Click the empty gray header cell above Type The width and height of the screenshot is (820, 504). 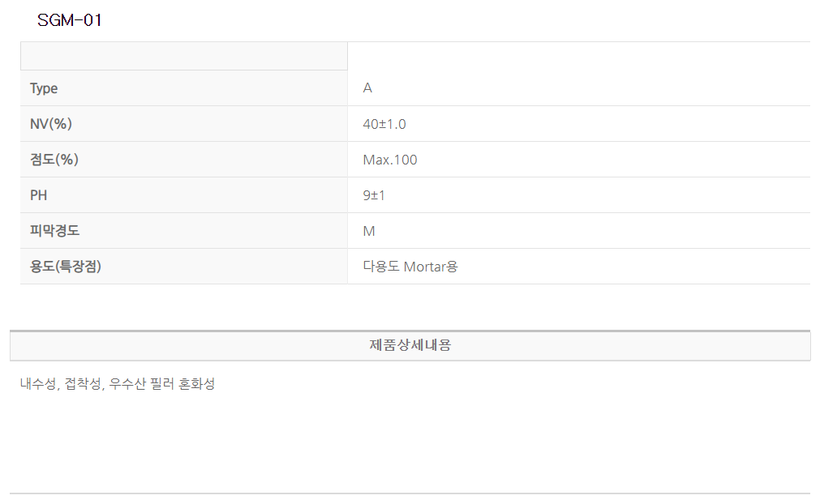[x=183, y=56]
